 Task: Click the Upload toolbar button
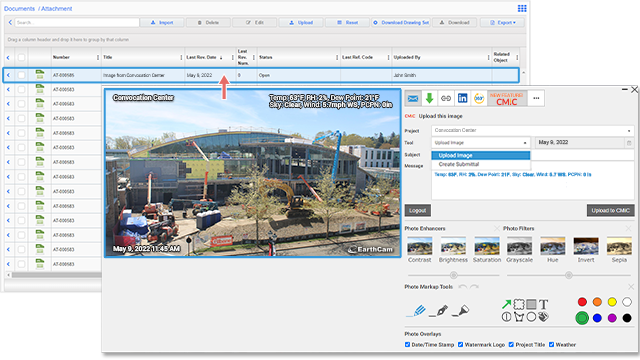[x=301, y=23]
